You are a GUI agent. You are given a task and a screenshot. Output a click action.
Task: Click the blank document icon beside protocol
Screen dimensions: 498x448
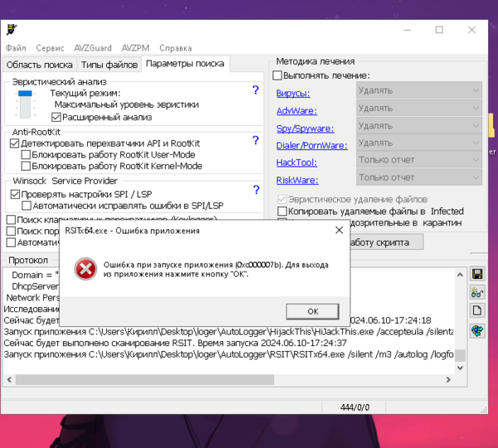(x=477, y=310)
